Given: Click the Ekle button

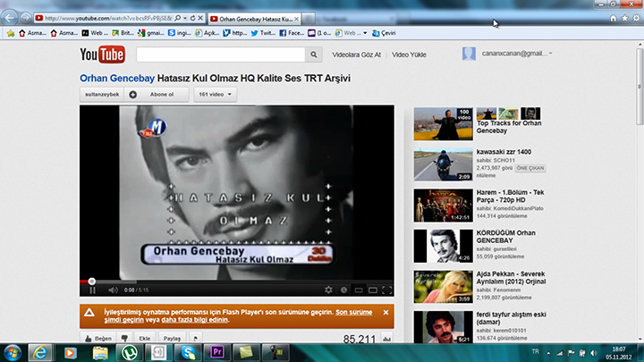Looking at the screenshot, I should (x=145, y=338).
